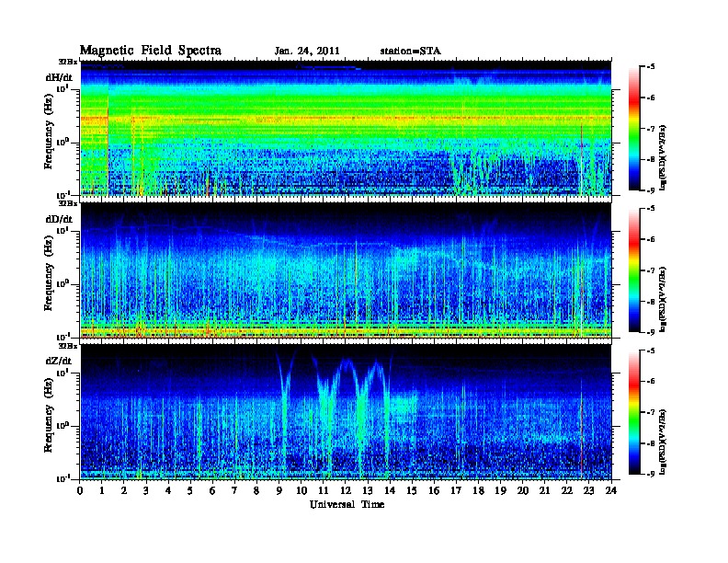Click the dH/dt color scale bar
Screen dimensions: 728x563
point(634,128)
